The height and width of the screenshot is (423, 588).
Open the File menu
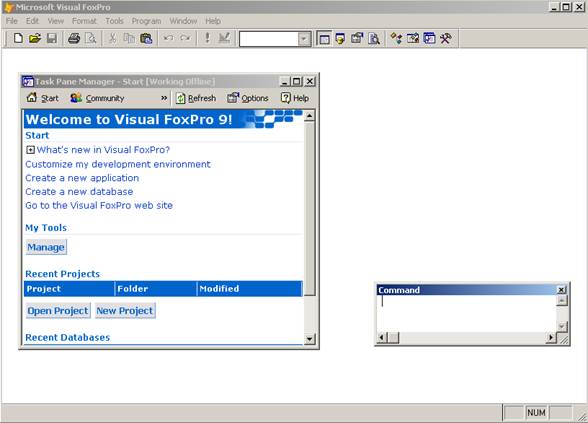(x=12, y=21)
